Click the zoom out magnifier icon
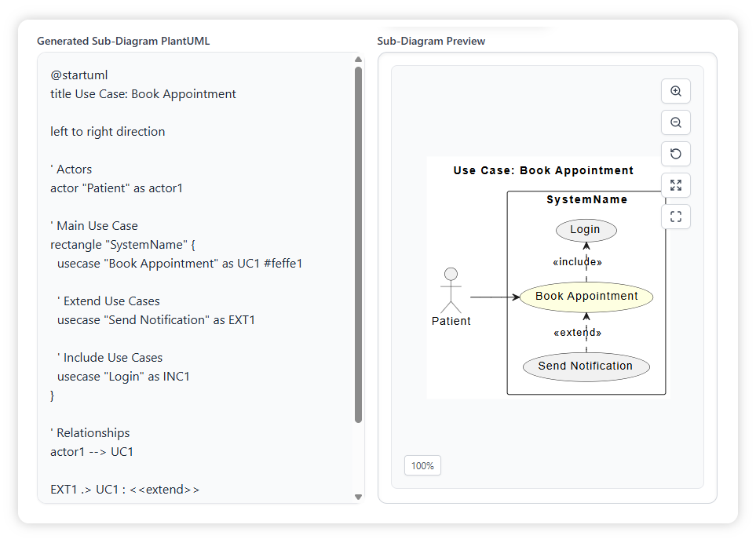Screen dimensions: 756x543 675,122
